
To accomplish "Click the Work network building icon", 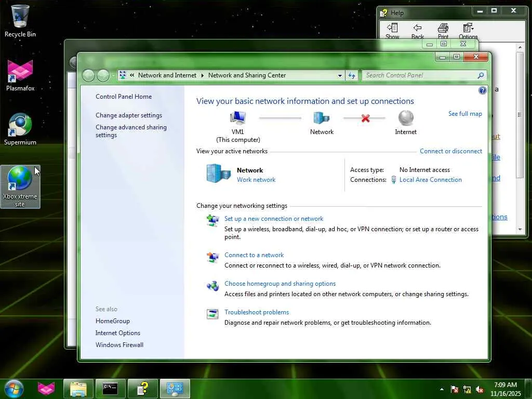I will [x=219, y=174].
